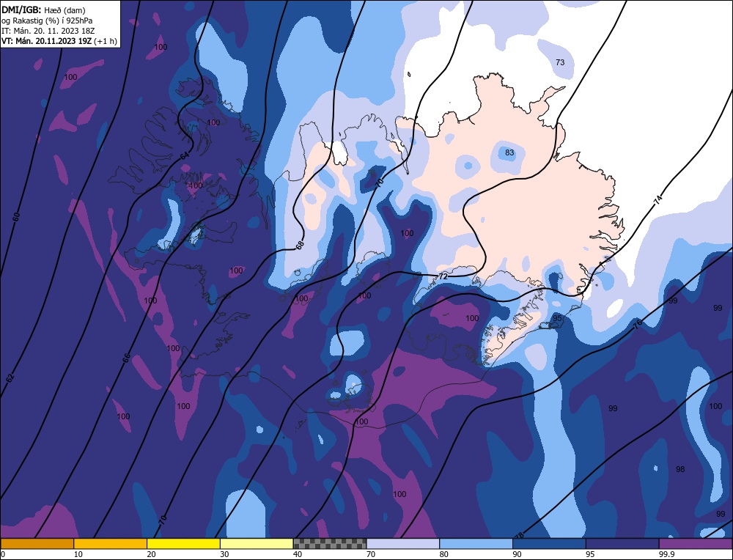Click legend scale number '40'
Viewport: 733px width, 560px height.
pyautogui.click(x=298, y=554)
